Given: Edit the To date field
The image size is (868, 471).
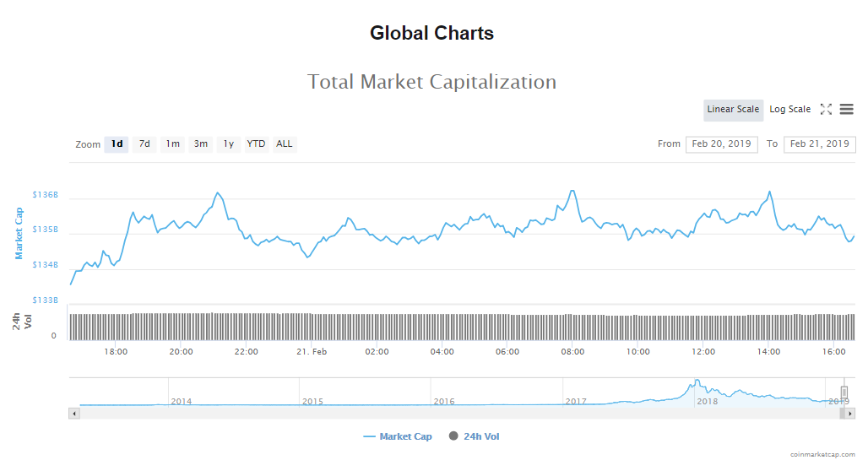Looking at the screenshot, I should 819,144.
